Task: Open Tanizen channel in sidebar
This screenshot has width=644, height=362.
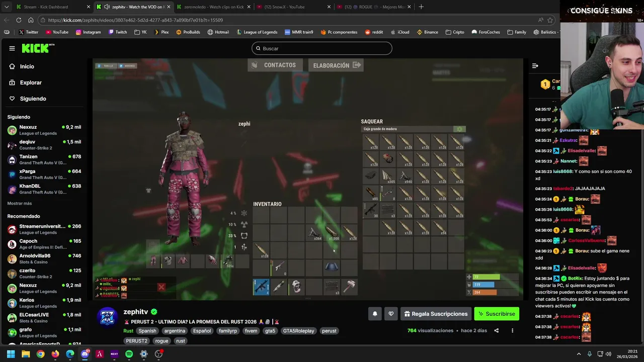Action: [44, 159]
